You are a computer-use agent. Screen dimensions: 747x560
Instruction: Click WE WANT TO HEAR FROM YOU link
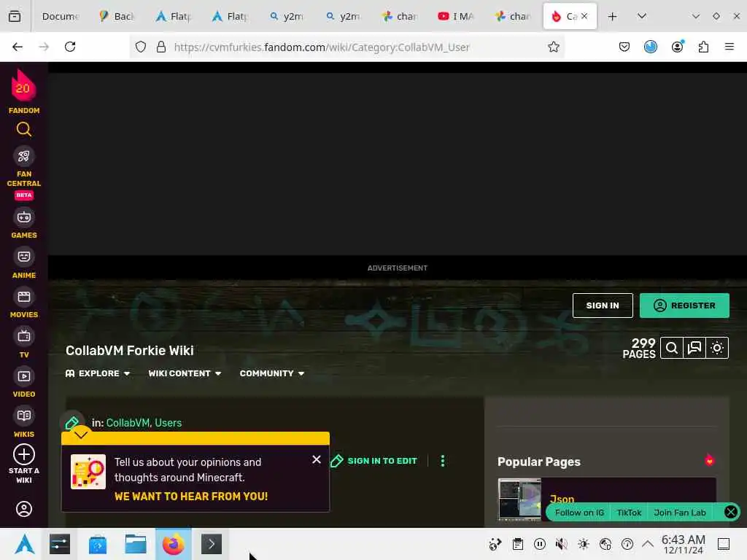pos(191,496)
